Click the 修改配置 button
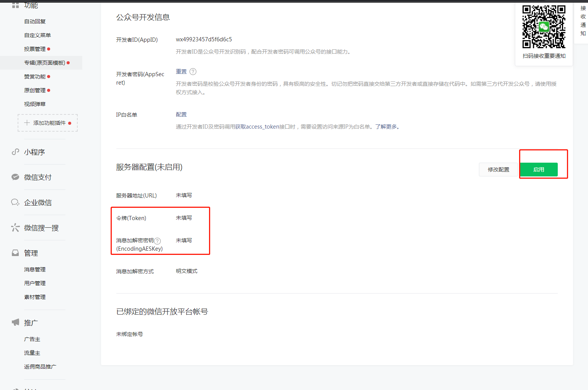This screenshot has height=390, width=588. click(x=498, y=170)
